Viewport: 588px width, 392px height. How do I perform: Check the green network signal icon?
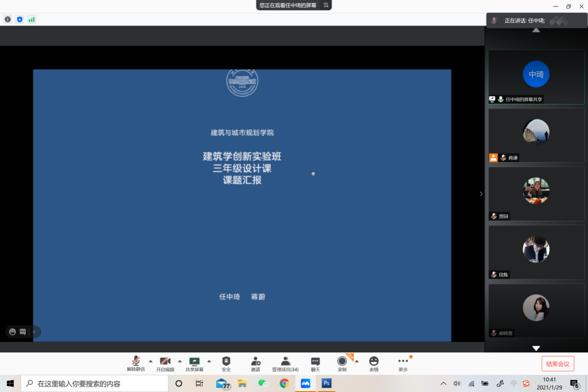[32, 19]
